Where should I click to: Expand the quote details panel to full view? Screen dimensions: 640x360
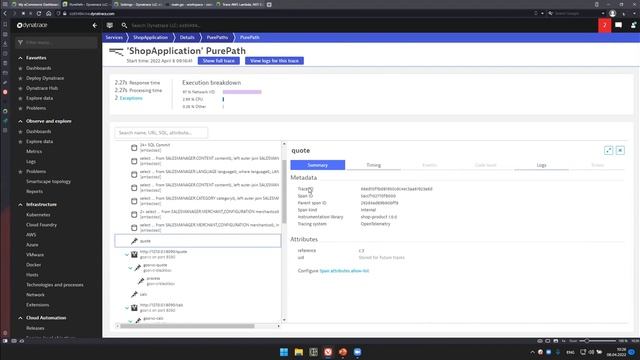tap(608, 150)
